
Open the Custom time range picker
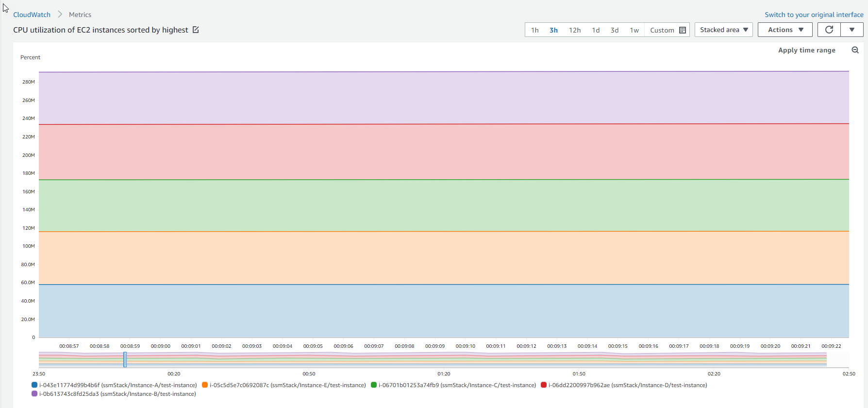tap(668, 30)
